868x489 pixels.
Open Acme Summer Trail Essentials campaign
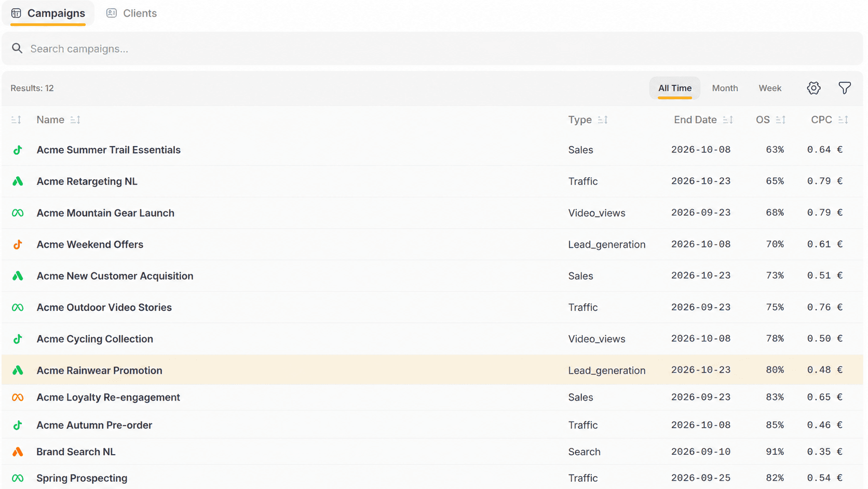108,150
